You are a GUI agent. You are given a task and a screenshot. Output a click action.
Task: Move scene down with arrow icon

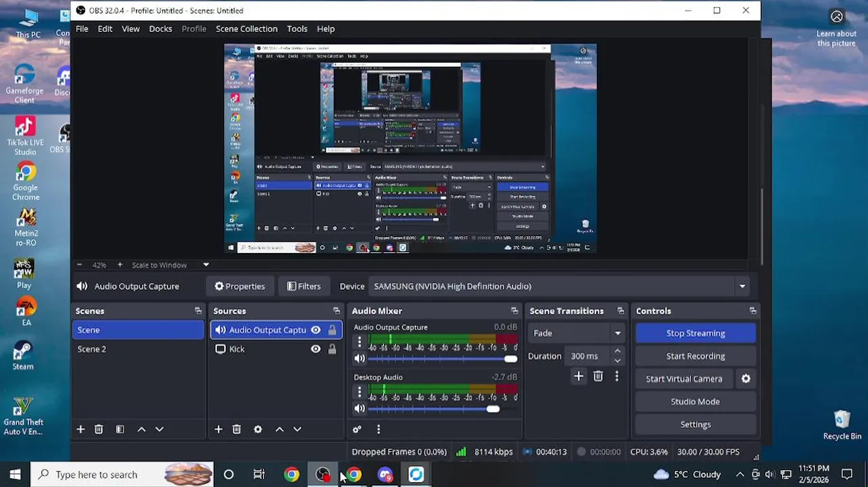coord(160,429)
